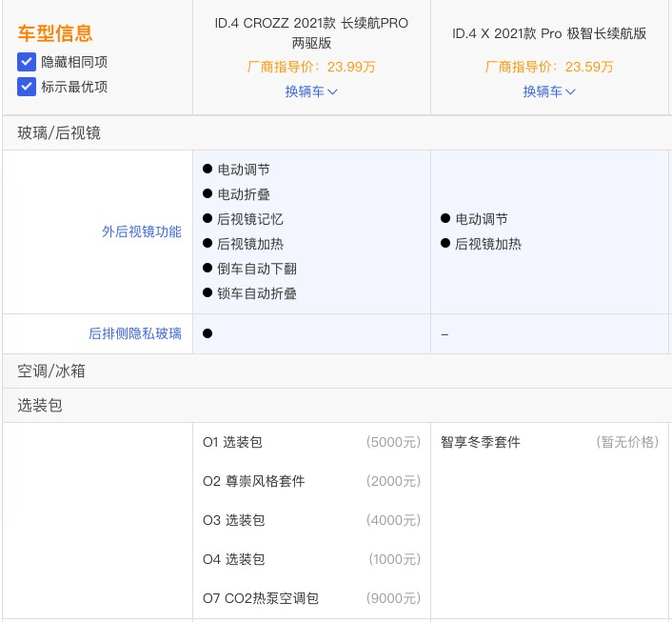Open the 后排侧隐私玻璃 parameter link
The height and width of the screenshot is (622, 672).
tap(135, 333)
